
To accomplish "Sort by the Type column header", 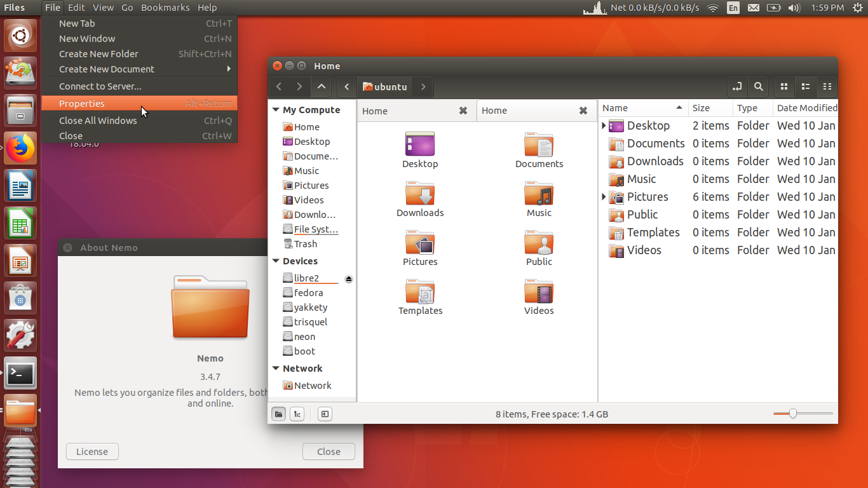I will [x=753, y=108].
